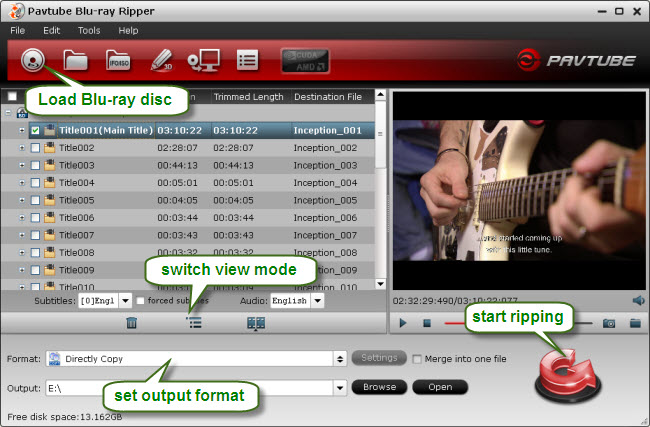This screenshot has width=650, height=427.
Task: Enable Merge into one file
Action: (417, 359)
